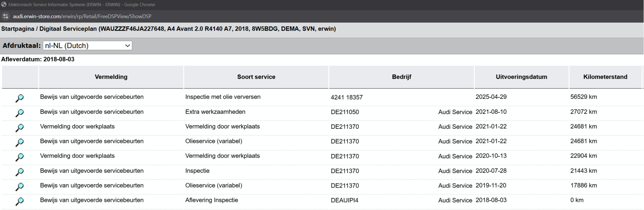644x210 pixels.
Task: Open details magnifier for Extra werkzaamheden row
Action: coord(20,113)
